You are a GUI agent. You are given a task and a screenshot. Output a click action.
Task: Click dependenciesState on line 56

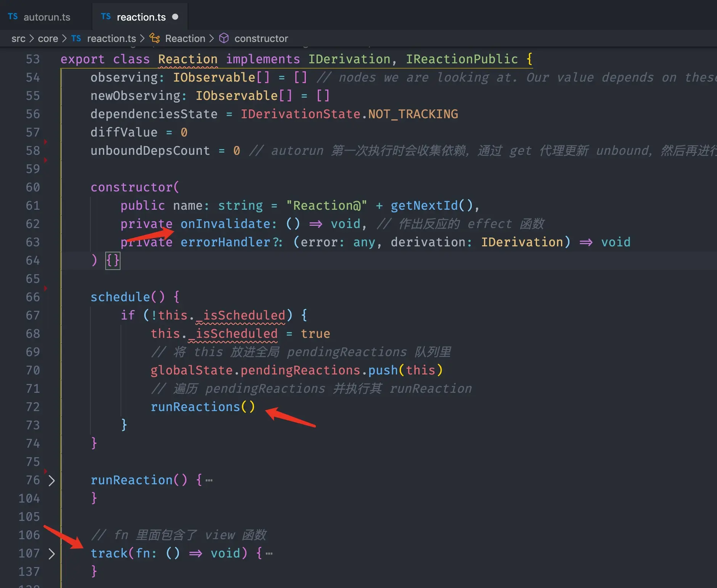(154, 114)
